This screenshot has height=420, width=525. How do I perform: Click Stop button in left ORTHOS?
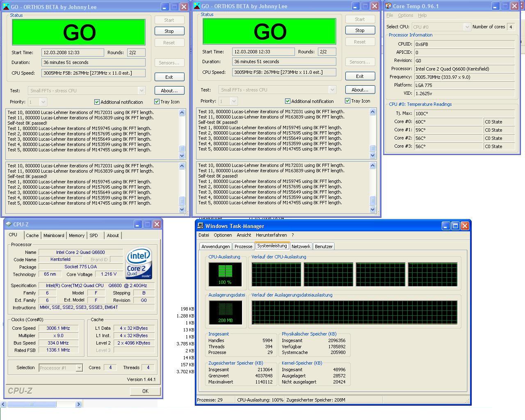click(x=169, y=31)
